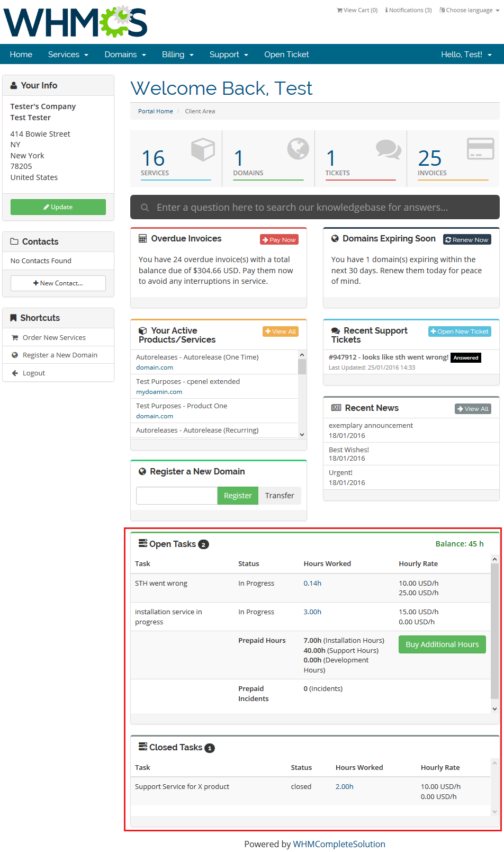Click products list scroll up arrow

pyautogui.click(x=302, y=355)
